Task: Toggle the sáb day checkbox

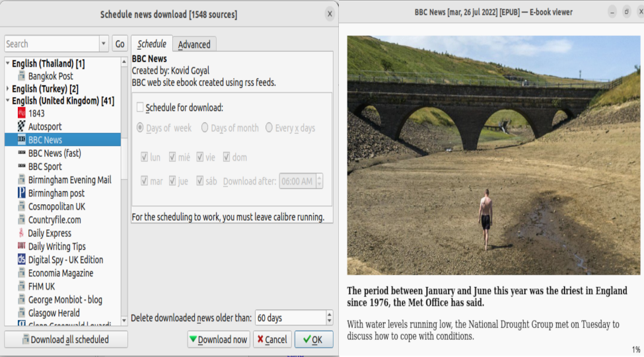Action: (200, 181)
